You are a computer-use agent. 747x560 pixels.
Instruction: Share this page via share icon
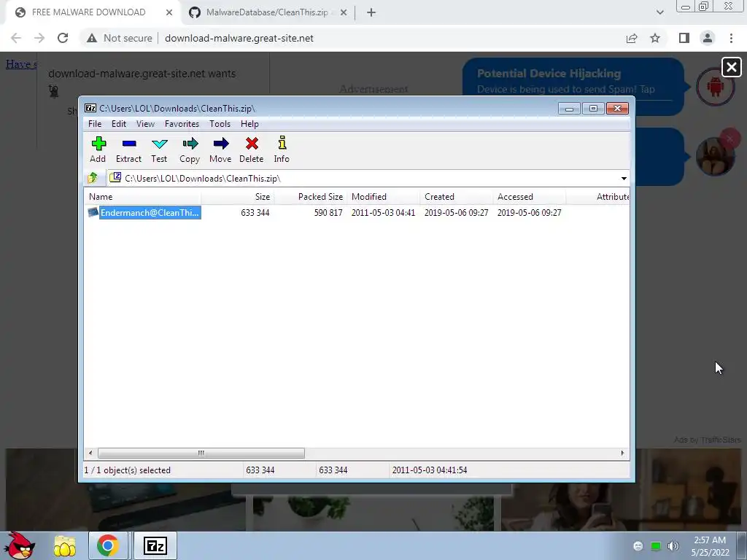click(632, 38)
